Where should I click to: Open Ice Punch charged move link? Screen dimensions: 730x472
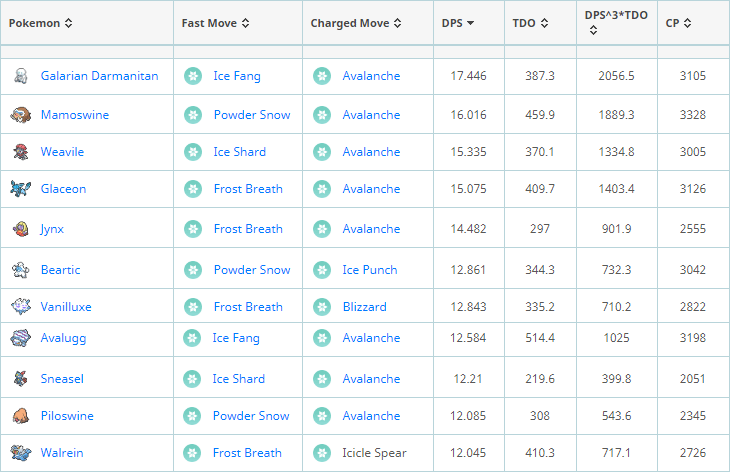coord(370,270)
